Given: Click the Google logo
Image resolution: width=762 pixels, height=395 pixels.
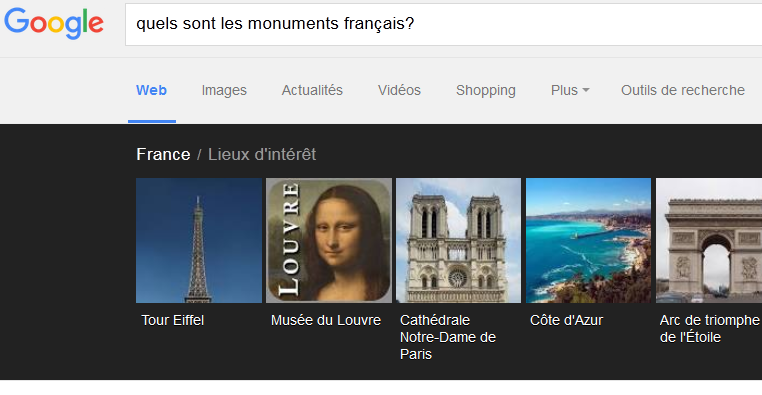Looking at the screenshot, I should pyautogui.click(x=54, y=23).
